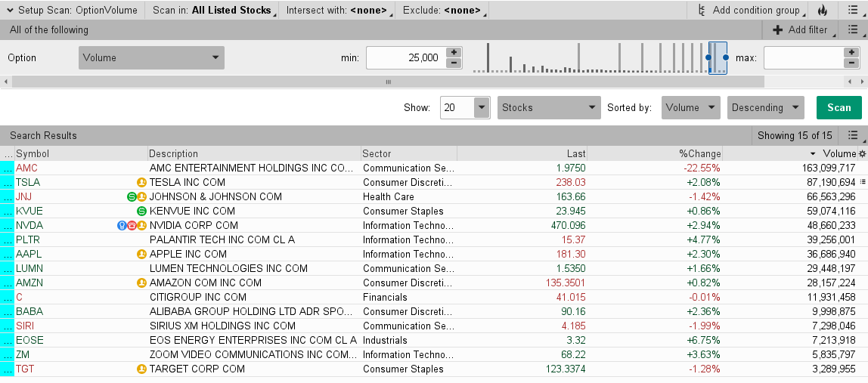This screenshot has height=383, width=868.
Task: Open Exclude dropdown
Action: 444,10
